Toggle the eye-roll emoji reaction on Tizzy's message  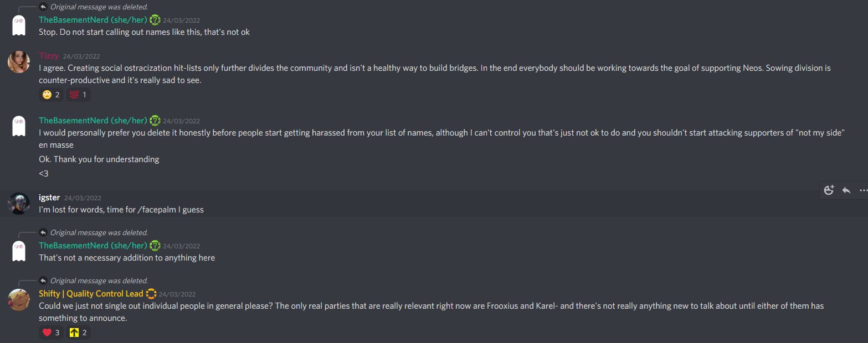point(51,95)
